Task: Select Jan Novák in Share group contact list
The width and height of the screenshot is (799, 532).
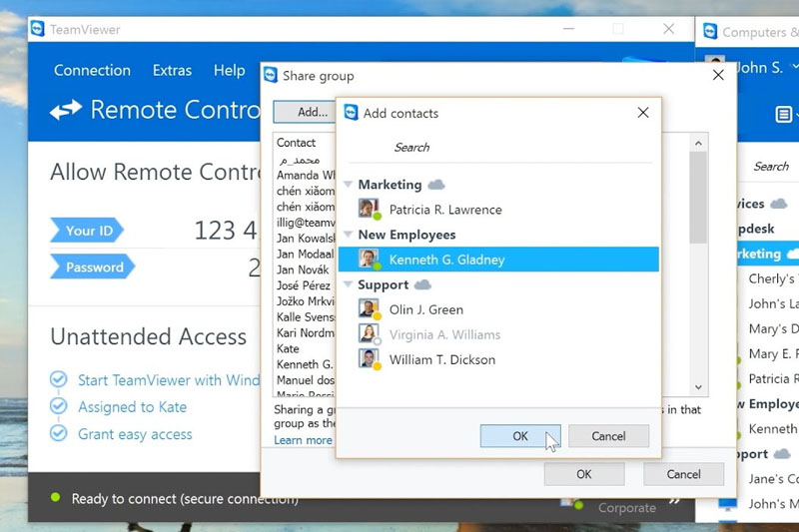Action: click(303, 269)
